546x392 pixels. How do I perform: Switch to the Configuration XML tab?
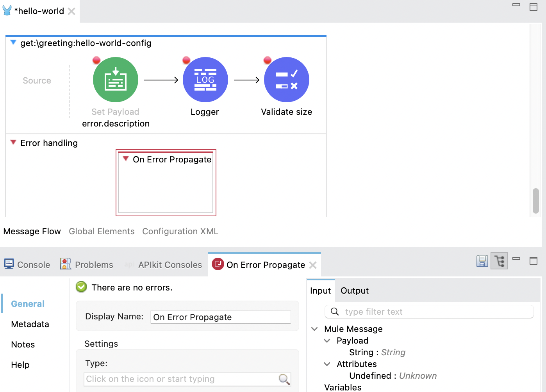pyautogui.click(x=180, y=231)
